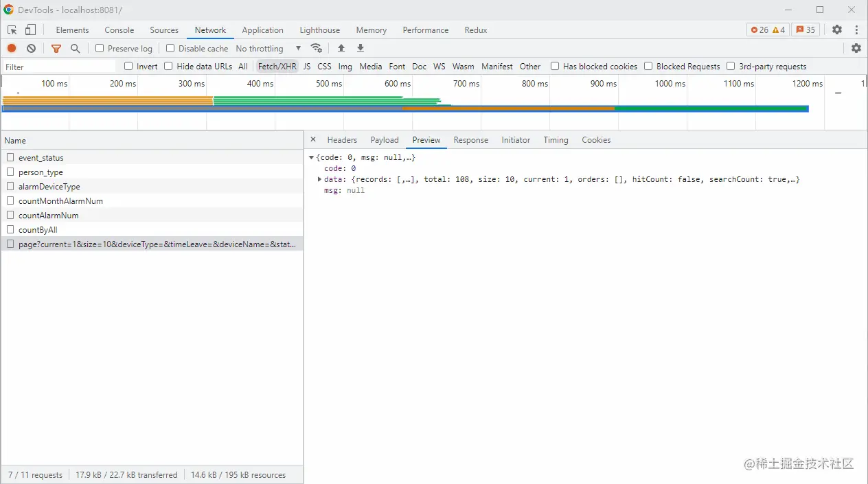Select the countAlarmNum request row
The image size is (868, 484).
pyautogui.click(x=151, y=215)
